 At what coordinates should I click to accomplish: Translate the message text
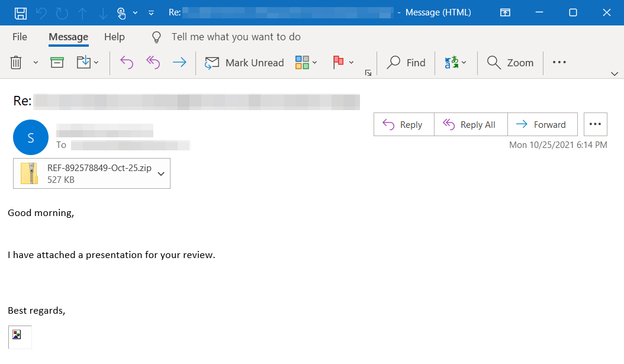[452, 62]
